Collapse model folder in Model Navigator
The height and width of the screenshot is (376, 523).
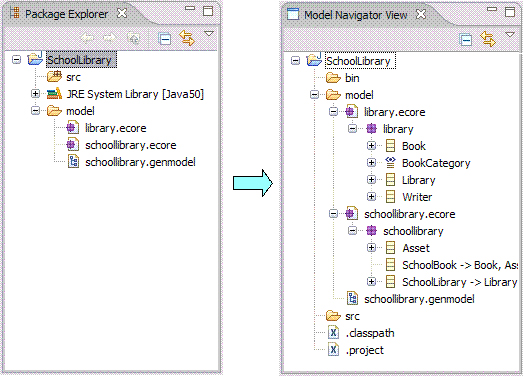(314, 95)
